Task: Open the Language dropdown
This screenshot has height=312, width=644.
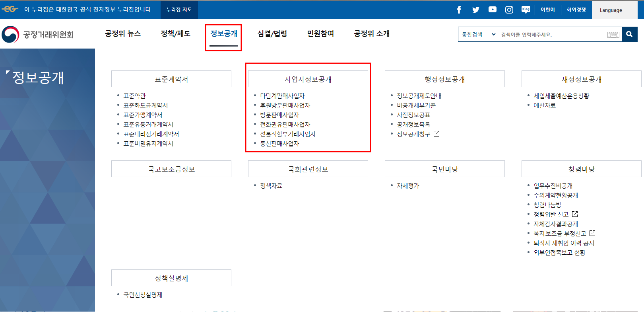Action: coord(615,10)
